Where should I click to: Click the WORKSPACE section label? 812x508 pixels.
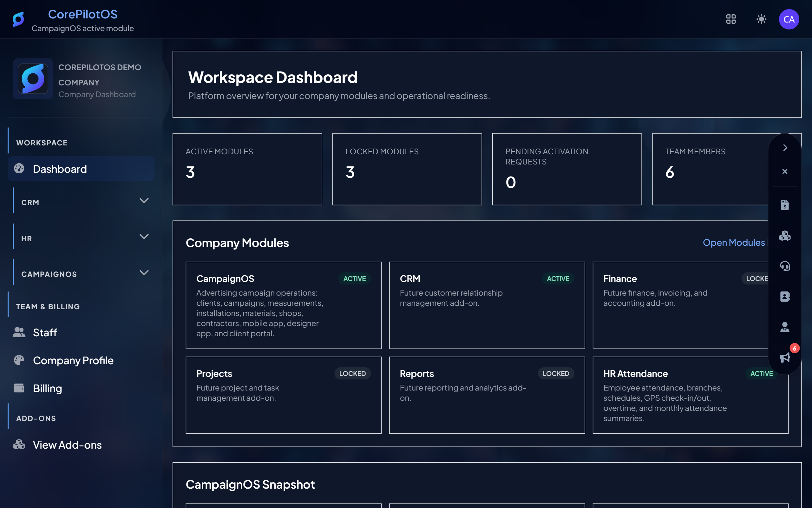(x=42, y=143)
